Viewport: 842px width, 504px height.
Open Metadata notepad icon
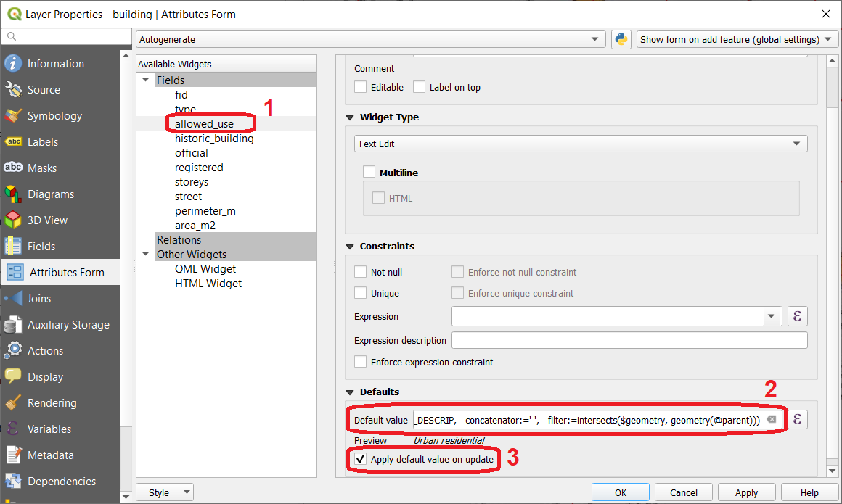13,455
